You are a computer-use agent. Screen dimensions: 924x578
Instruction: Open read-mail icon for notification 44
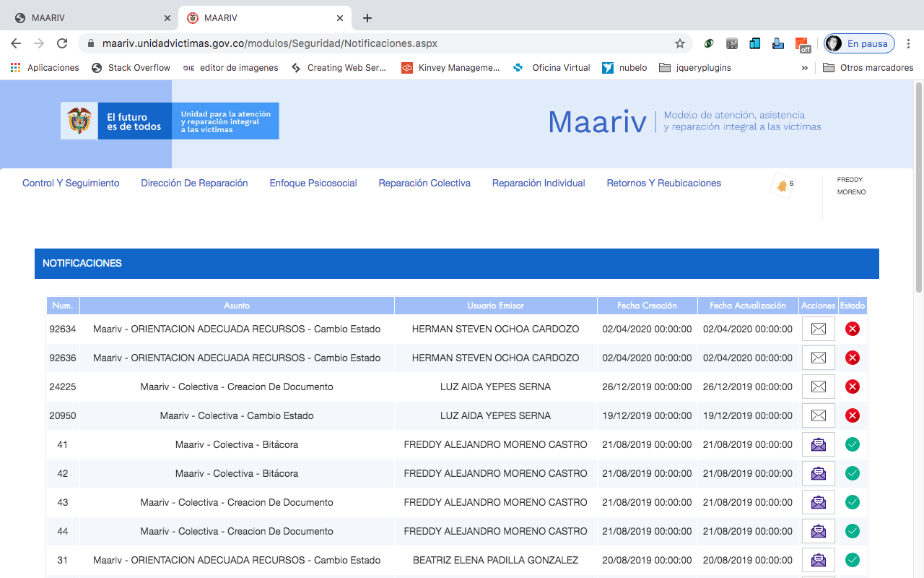point(819,531)
